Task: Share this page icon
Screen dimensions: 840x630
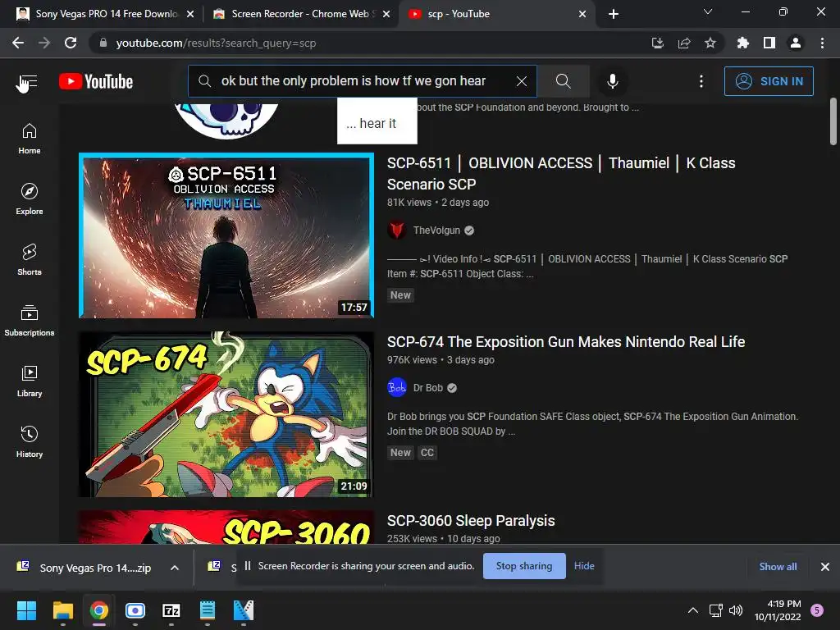Action: click(684, 43)
